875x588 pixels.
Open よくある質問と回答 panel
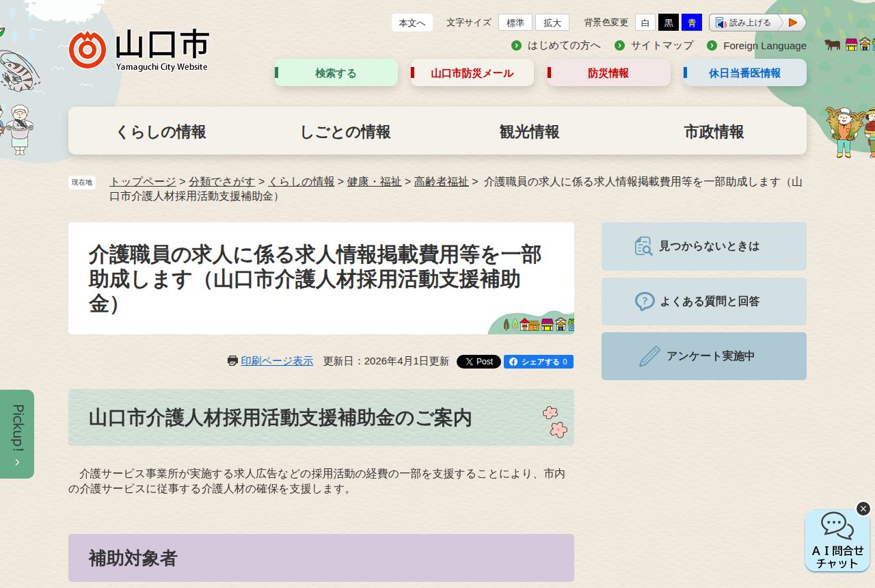pos(704,302)
